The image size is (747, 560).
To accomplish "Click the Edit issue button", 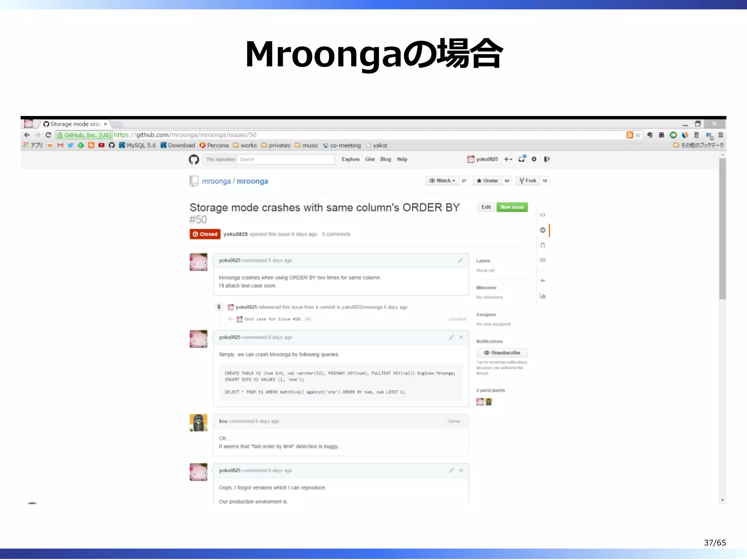I will (x=486, y=207).
